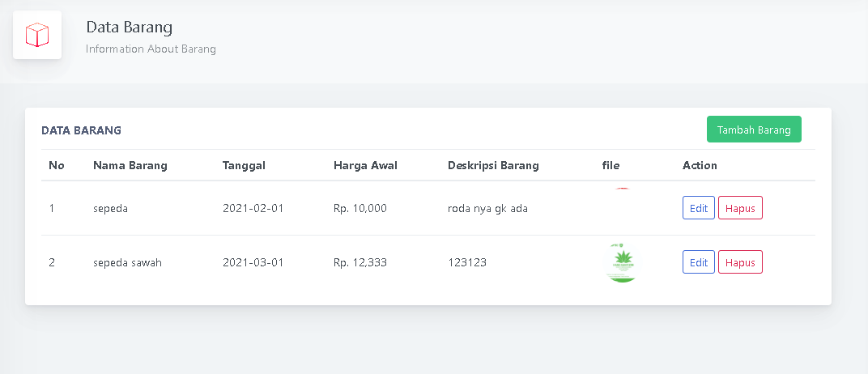The width and height of the screenshot is (868, 374).
Task: Click the red cube icon in header
Action: pos(37,35)
